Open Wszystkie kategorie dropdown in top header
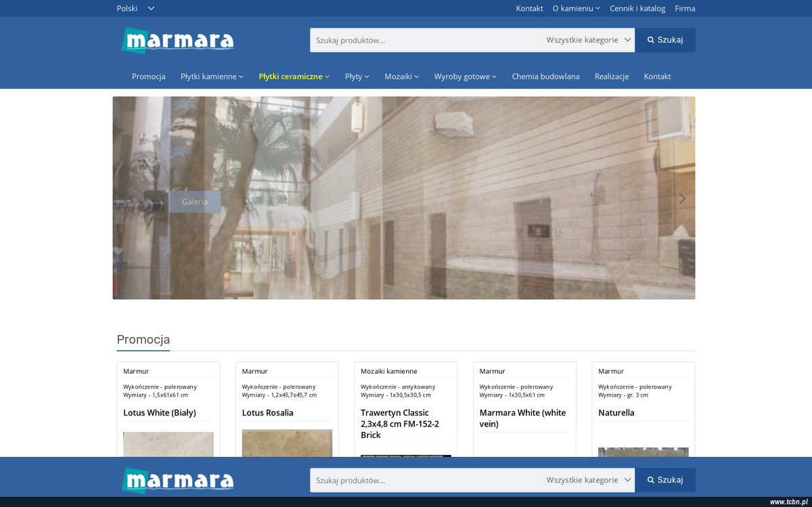 point(588,40)
